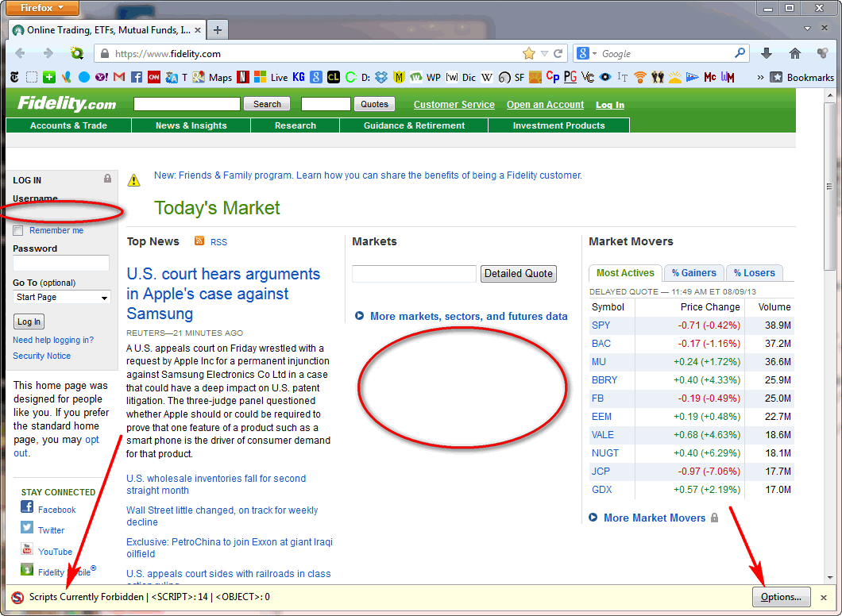Open the list all tabs arrow
Viewport: 842px width, 616px height.
pos(807,28)
